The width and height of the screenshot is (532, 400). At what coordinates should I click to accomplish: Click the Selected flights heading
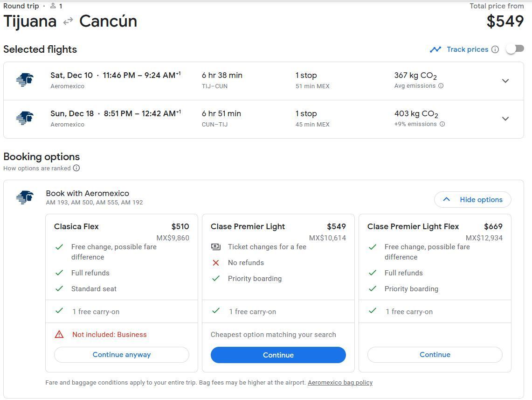pyautogui.click(x=40, y=49)
